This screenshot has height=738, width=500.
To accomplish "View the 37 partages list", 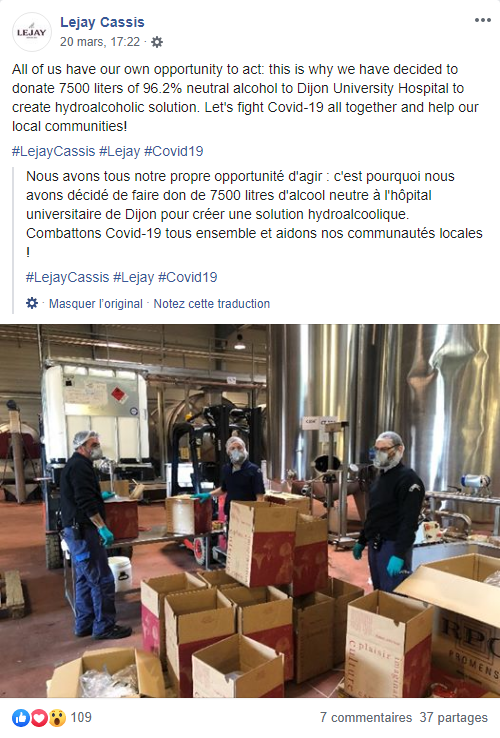I will point(454,717).
